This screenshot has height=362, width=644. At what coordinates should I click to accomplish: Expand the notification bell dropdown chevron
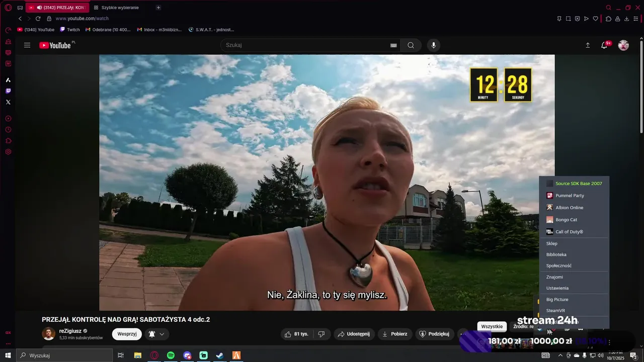click(162, 334)
